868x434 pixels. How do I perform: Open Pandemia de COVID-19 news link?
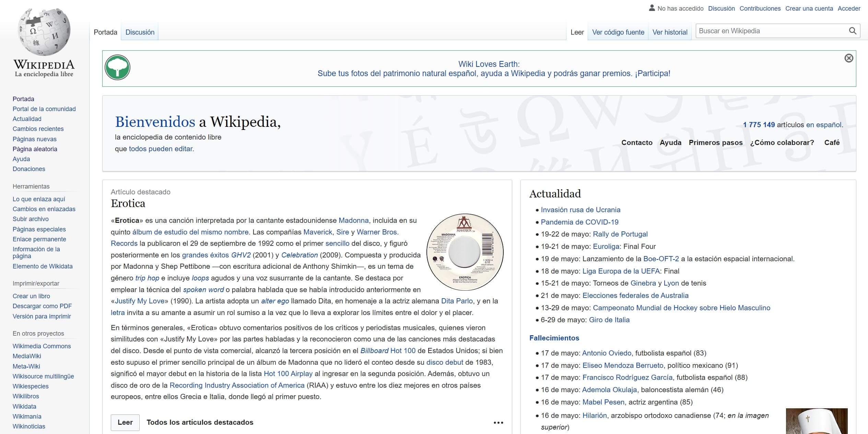(x=579, y=222)
